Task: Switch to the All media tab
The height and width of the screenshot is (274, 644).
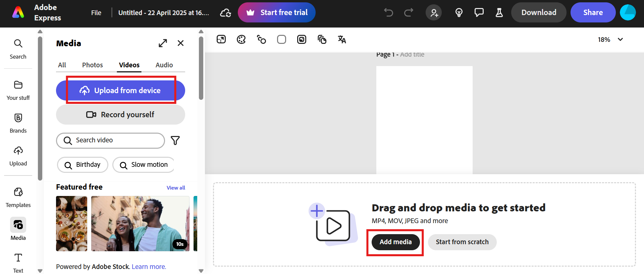Action: pos(62,65)
